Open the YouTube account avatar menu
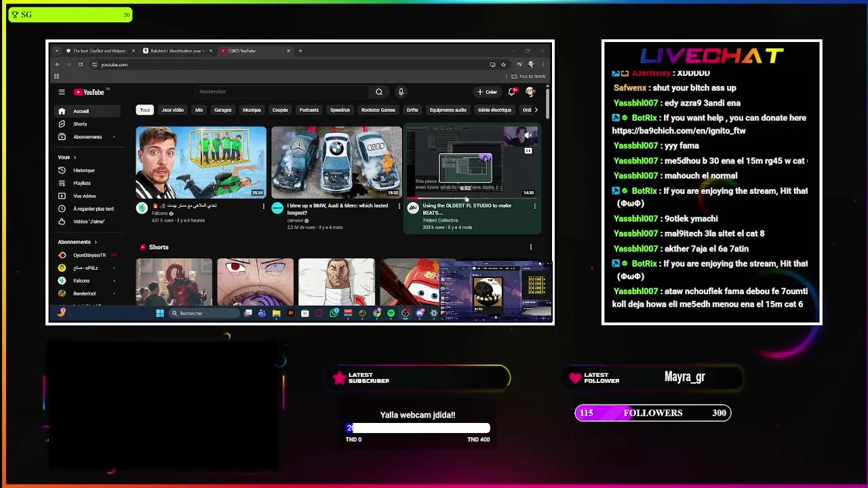Image resolution: width=868 pixels, height=488 pixels. point(530,91)
